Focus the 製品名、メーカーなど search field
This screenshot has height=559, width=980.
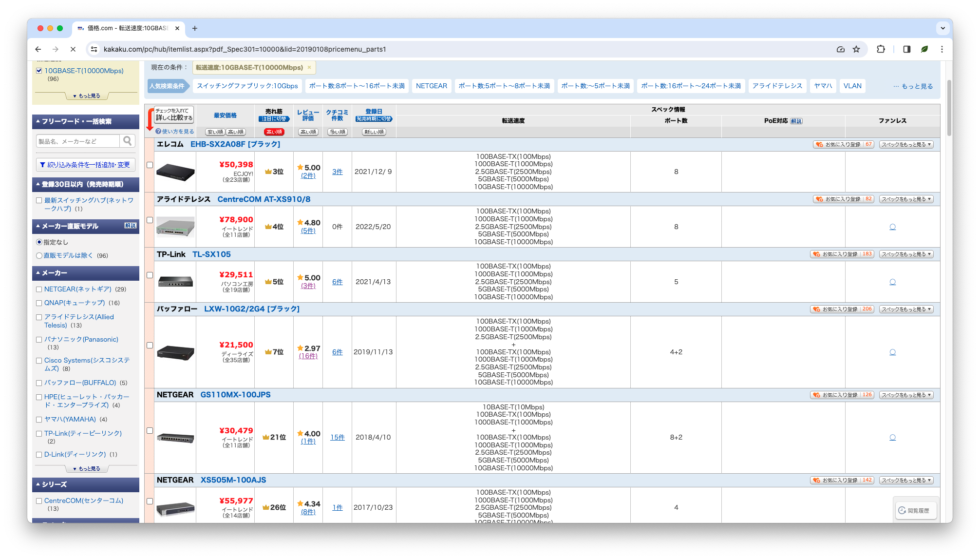[x=78, y=141]
